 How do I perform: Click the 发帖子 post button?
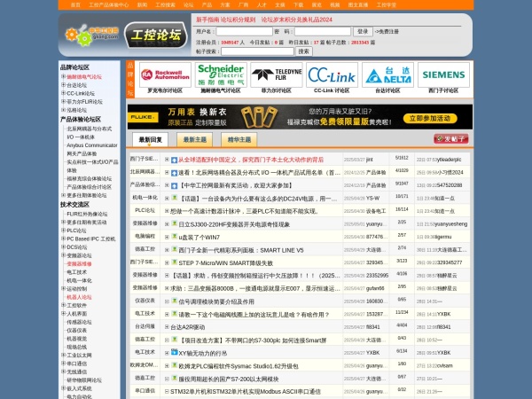(451, 139)
